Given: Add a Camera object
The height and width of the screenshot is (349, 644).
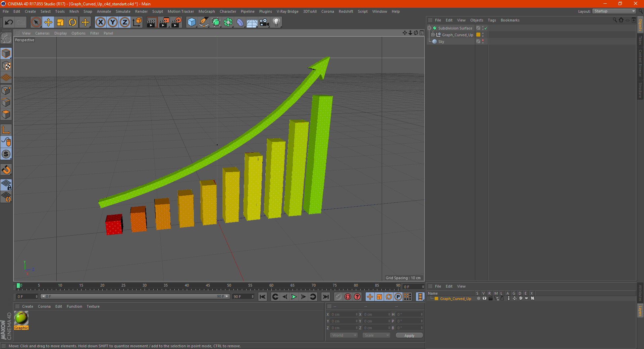Looking at the screenshot, I should point(264,22).
